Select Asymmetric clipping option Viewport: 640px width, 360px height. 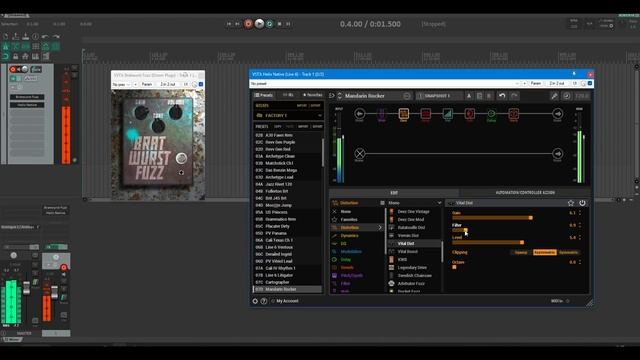[x=544, y=252]
